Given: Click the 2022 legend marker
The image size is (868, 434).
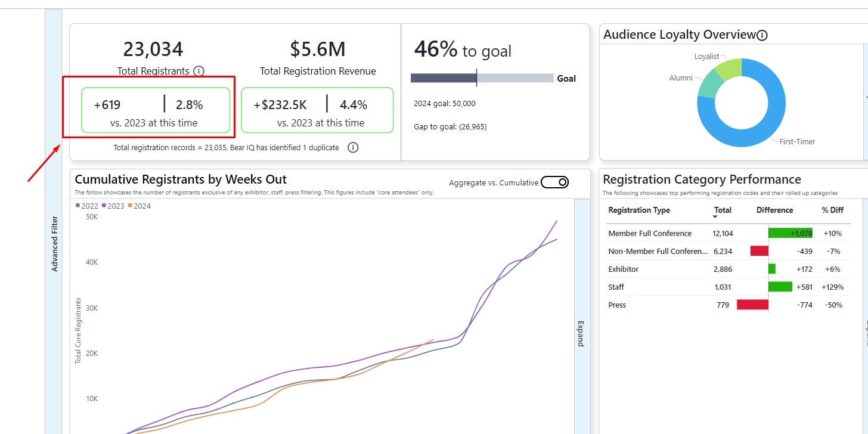Looking at the screenshot, I should click(x=77, y=206).
